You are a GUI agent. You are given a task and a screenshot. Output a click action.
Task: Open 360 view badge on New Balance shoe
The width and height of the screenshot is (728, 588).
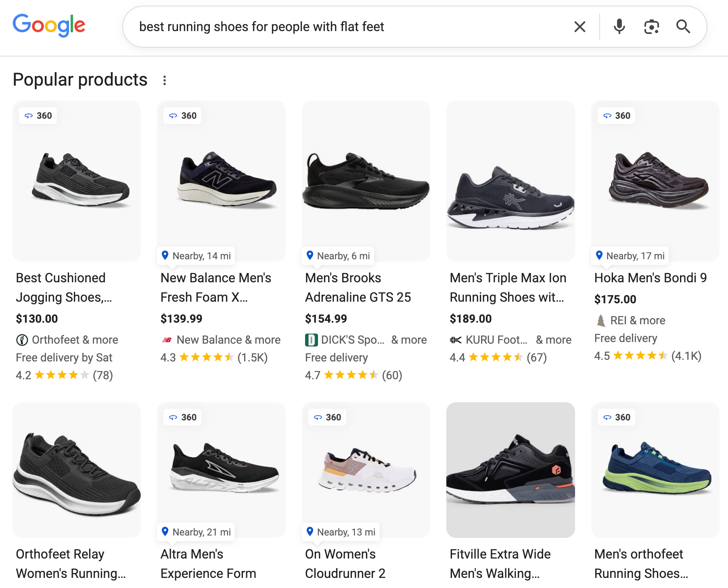click(183, 116)
